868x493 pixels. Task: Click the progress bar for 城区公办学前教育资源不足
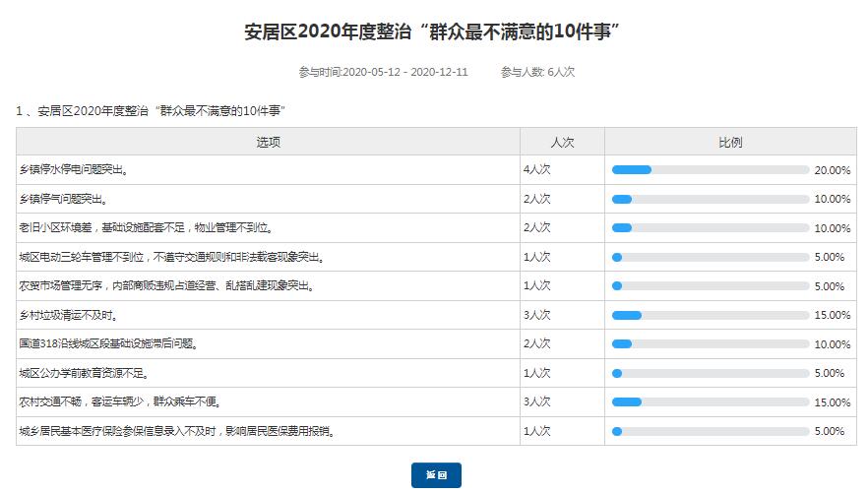click(710, 374)
